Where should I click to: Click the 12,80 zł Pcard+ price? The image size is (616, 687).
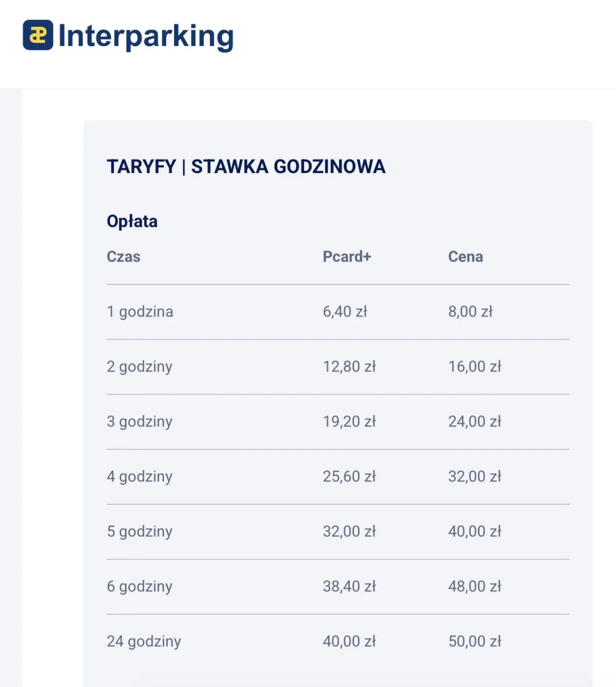click(349, 366)
